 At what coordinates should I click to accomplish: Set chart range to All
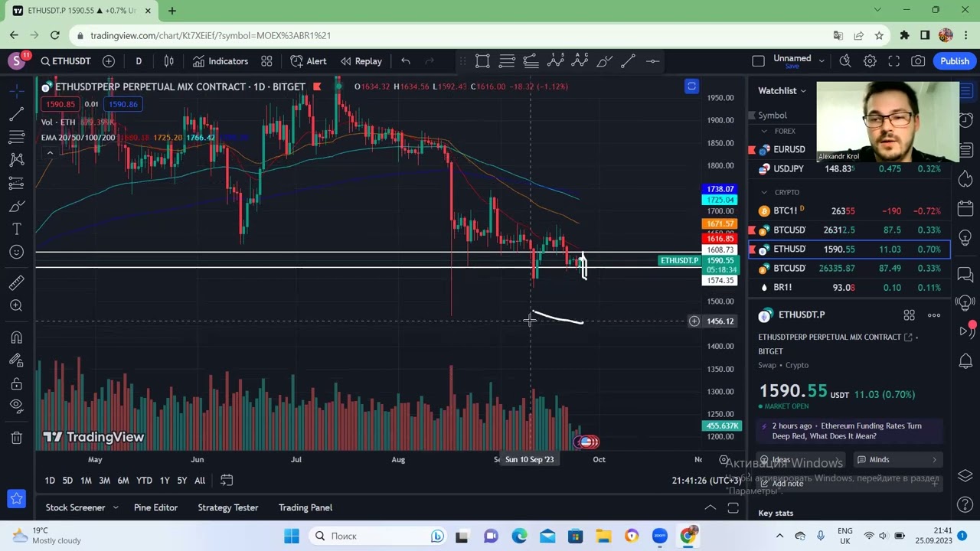point(200,481)
